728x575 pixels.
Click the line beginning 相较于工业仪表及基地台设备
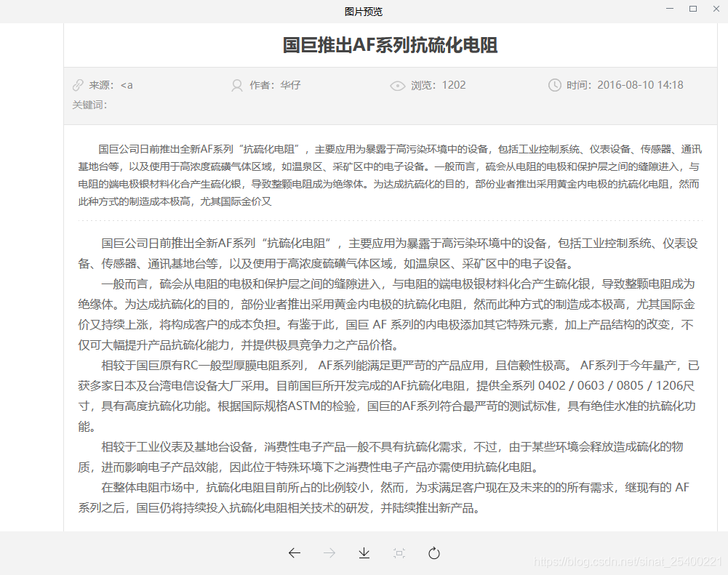pyautogui.click(x=392, y=447)
